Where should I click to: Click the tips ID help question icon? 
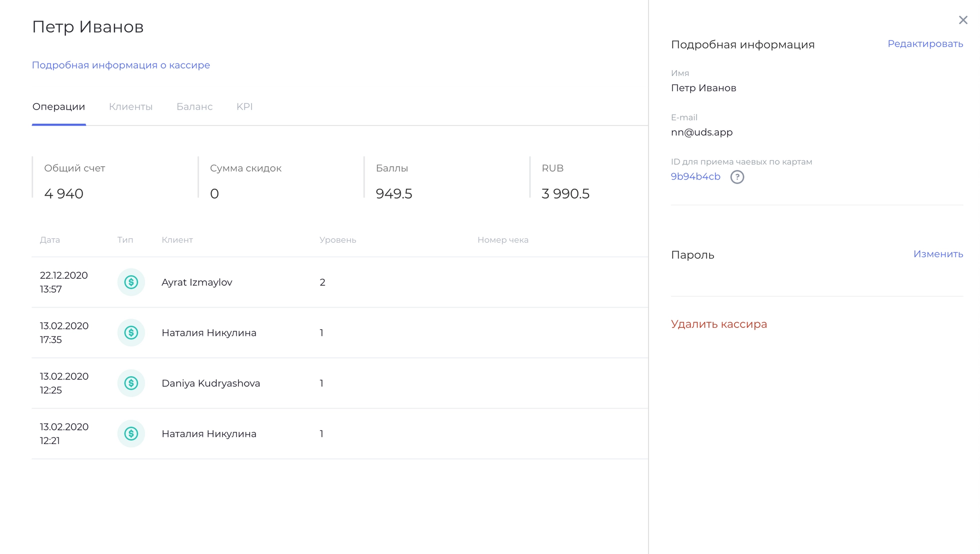(737, 177)
